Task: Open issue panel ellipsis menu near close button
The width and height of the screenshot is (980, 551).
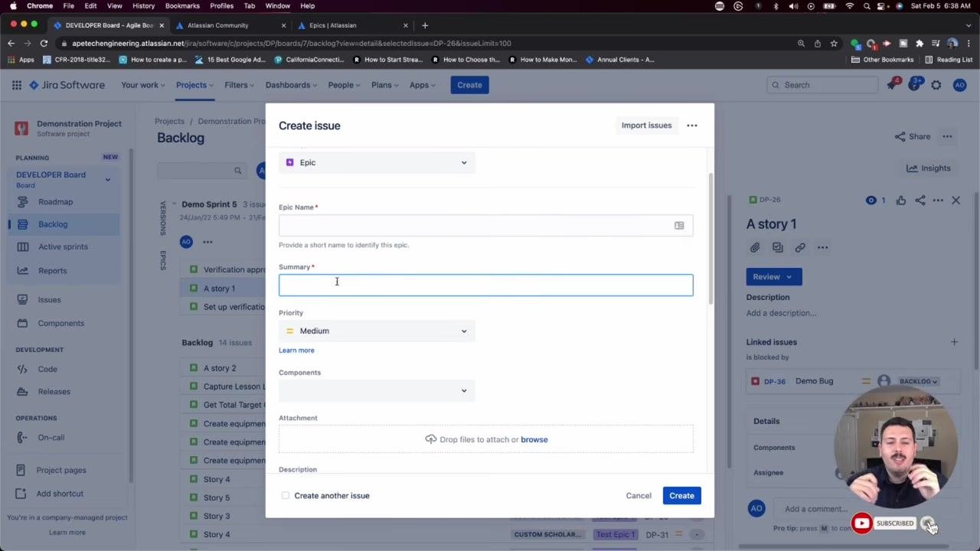Action: coord(938,201)
